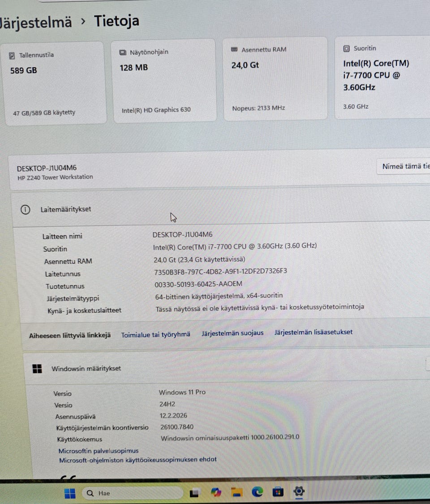Open the Microsoftin palvelusopimus link
Screen dimensions: 430x504
pos(99,451)
